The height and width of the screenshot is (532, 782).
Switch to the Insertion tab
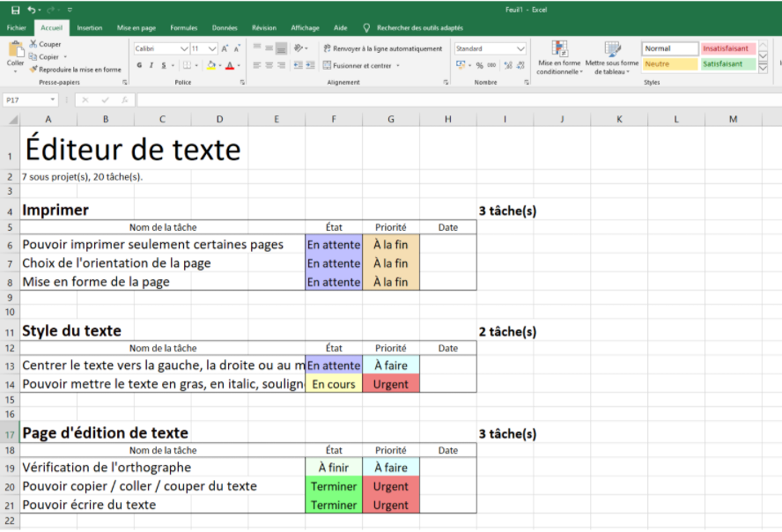click(89, 28)
